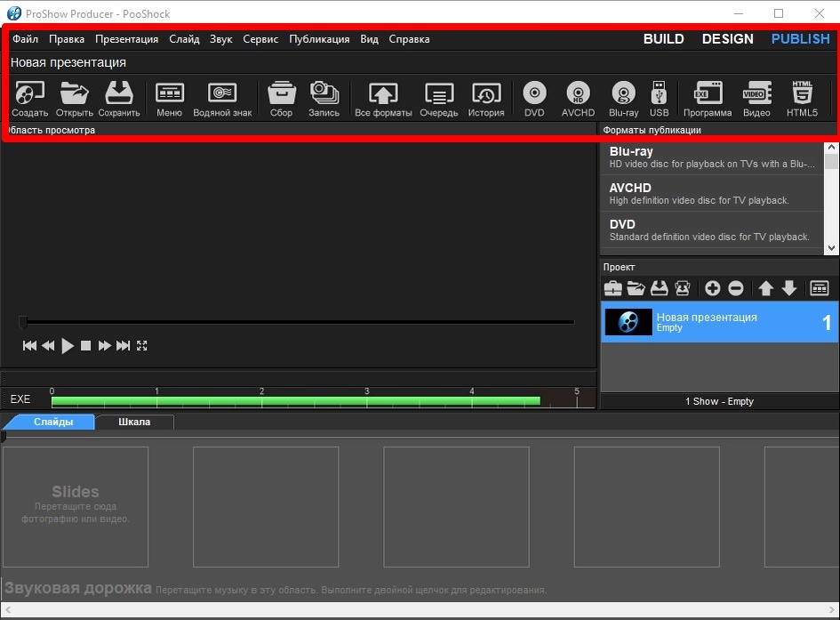The height and width of the screenshot is (620, 840).
Task: Select the Шкала timeline tab
Action: [134, 422]
